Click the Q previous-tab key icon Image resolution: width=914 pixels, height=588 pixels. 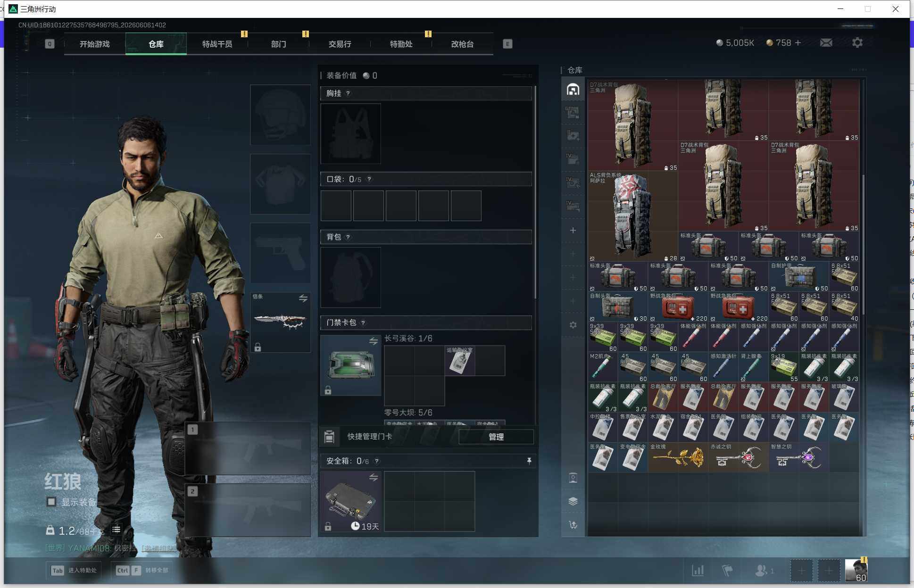[x=50, y=44]
